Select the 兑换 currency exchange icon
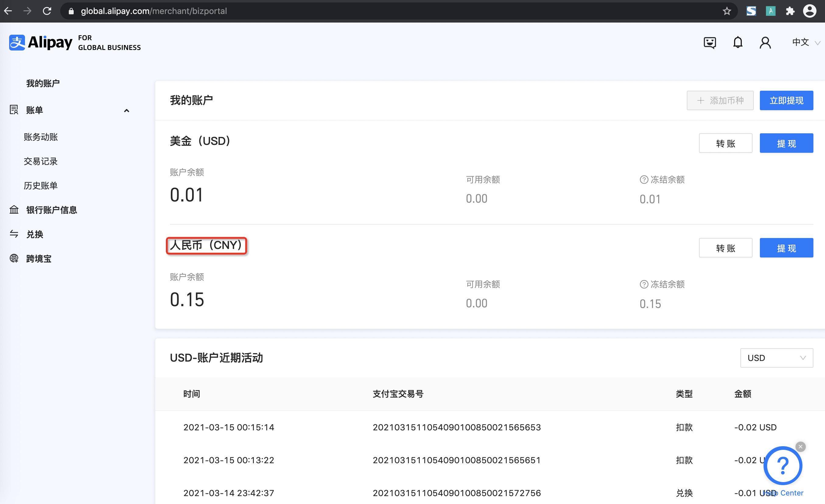The width and height of the screenshot is (825, 504). pos(14,234)
